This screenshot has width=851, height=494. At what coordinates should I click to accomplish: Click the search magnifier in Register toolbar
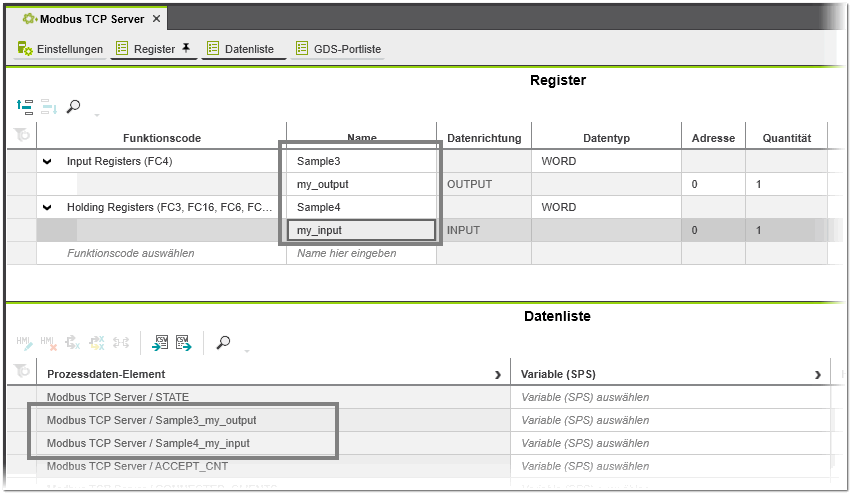73,106
